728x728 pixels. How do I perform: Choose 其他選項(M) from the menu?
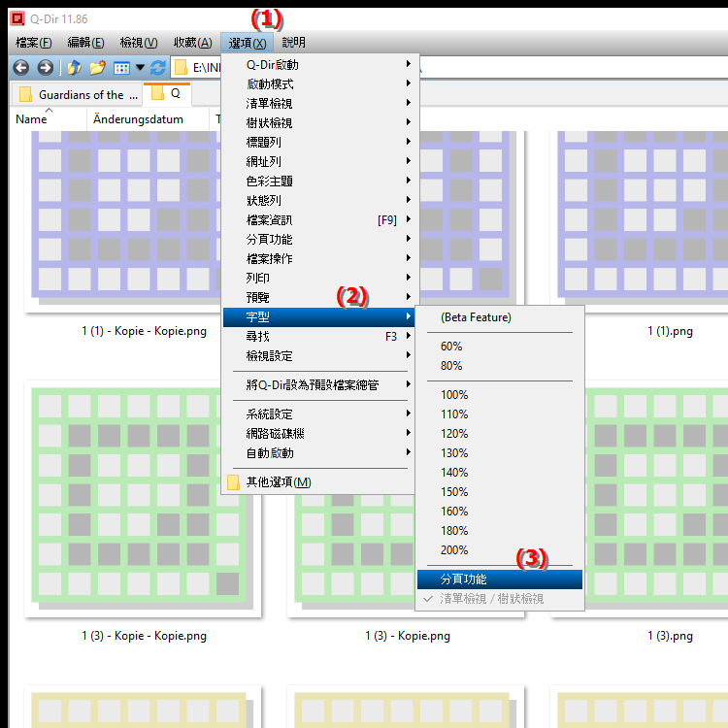tap(319, 482)
